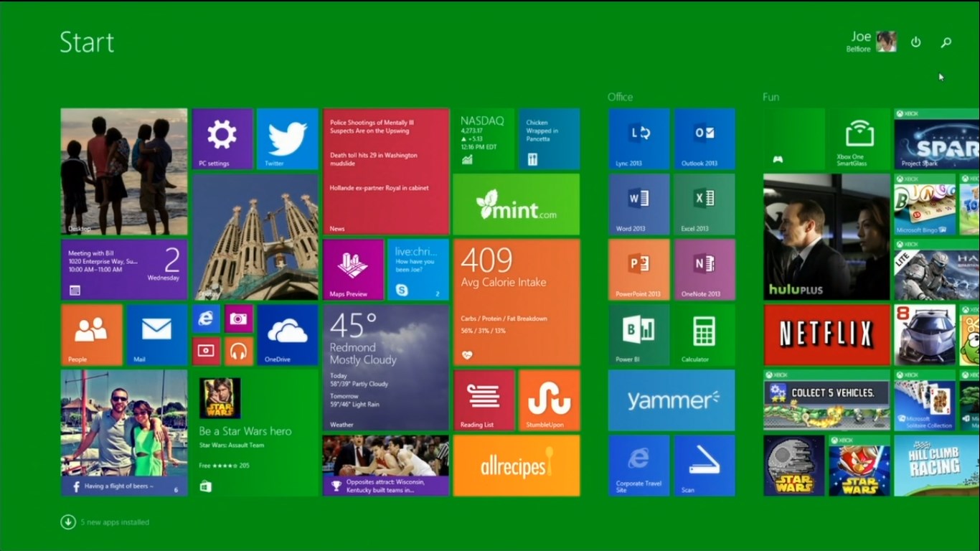Open the News tile
This screenshot has width=980, height=551.
[x=386, y=171]
